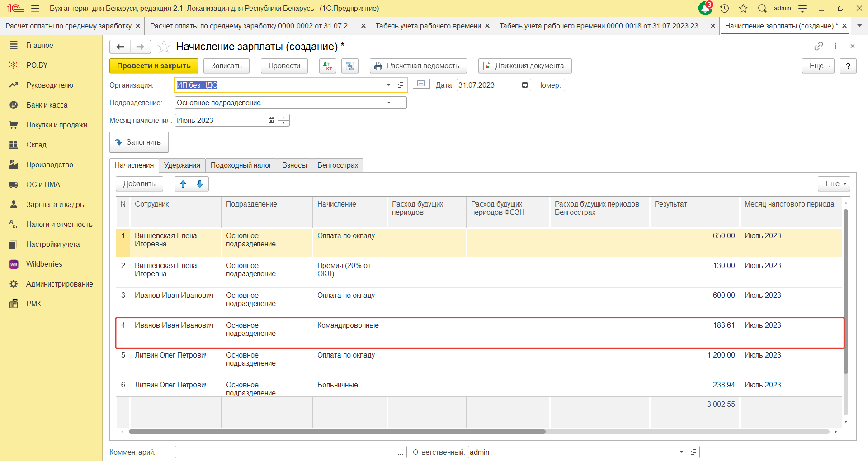Expand Подразделение dropdown list

coord(388,103)
